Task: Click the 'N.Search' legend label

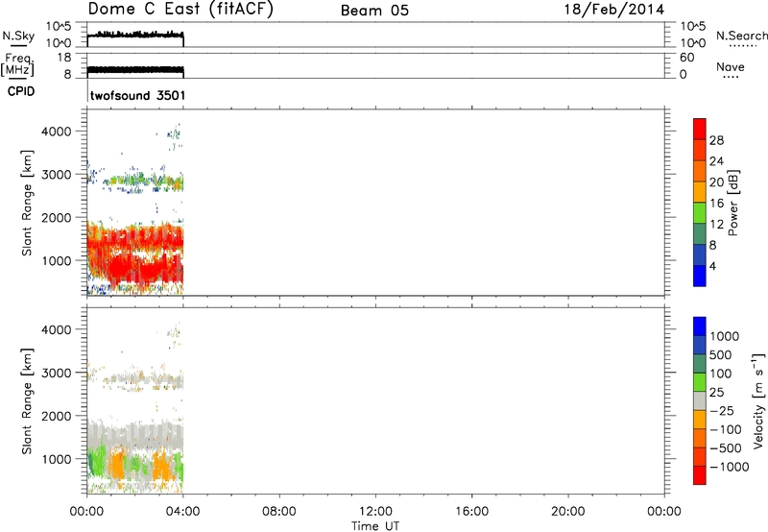Action: click(741, 36)
